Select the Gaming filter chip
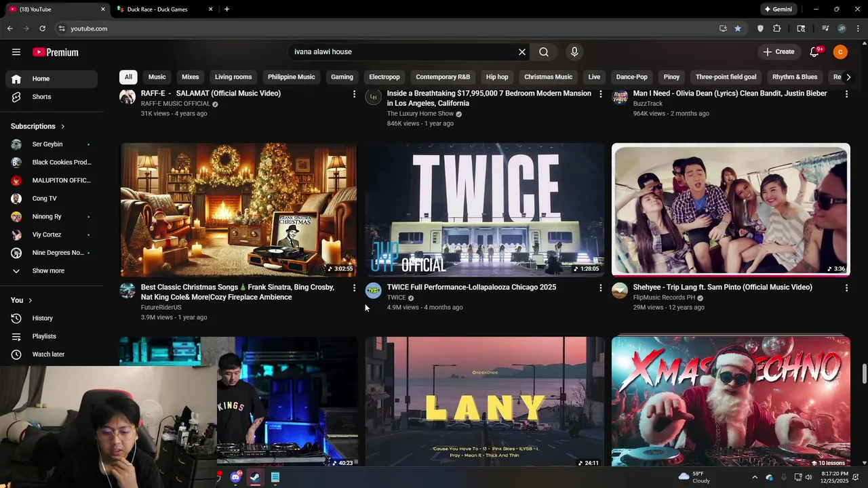 (342, 77)
